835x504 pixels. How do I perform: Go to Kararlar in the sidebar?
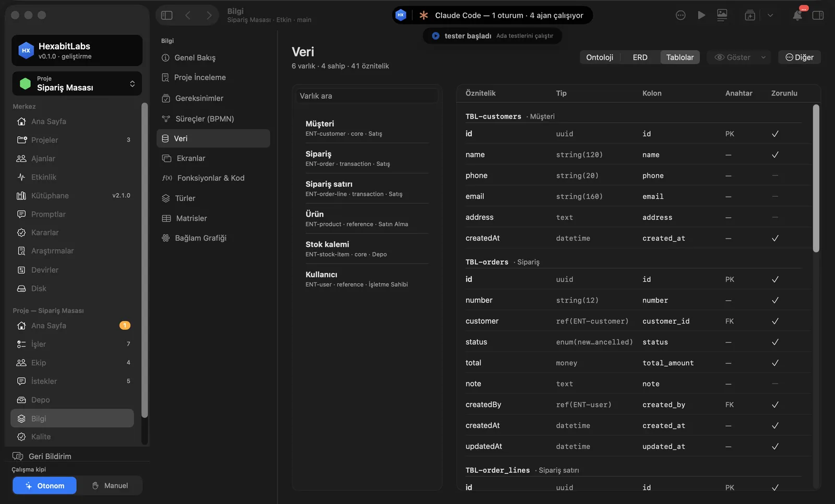tap(72, 233)
